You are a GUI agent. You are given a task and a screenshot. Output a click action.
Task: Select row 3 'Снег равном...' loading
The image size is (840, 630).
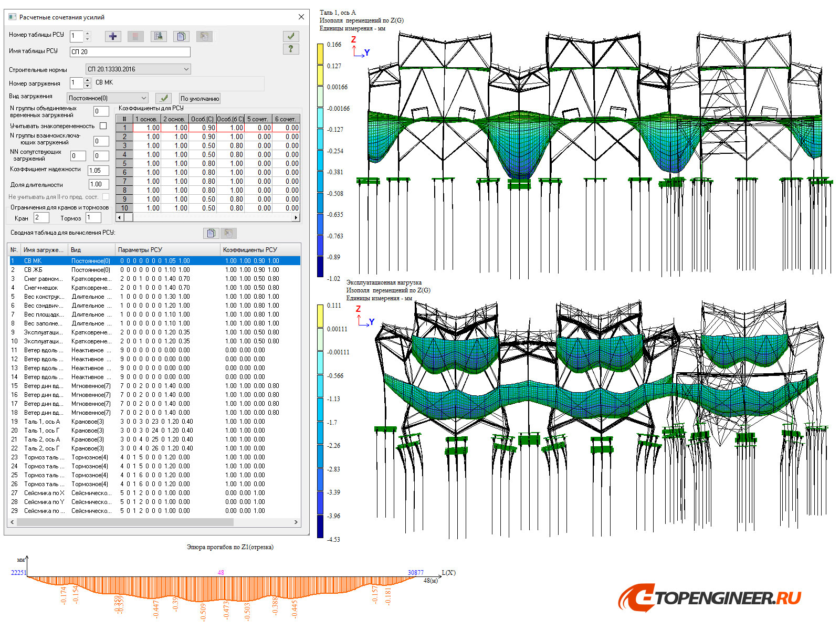pos(154,279)
